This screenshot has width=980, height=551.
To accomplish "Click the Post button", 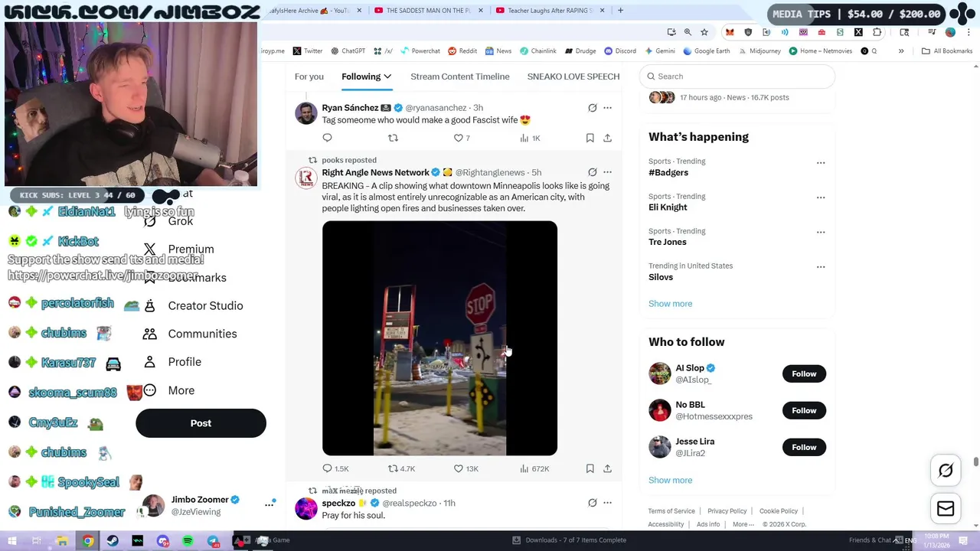I will [201, 423].
